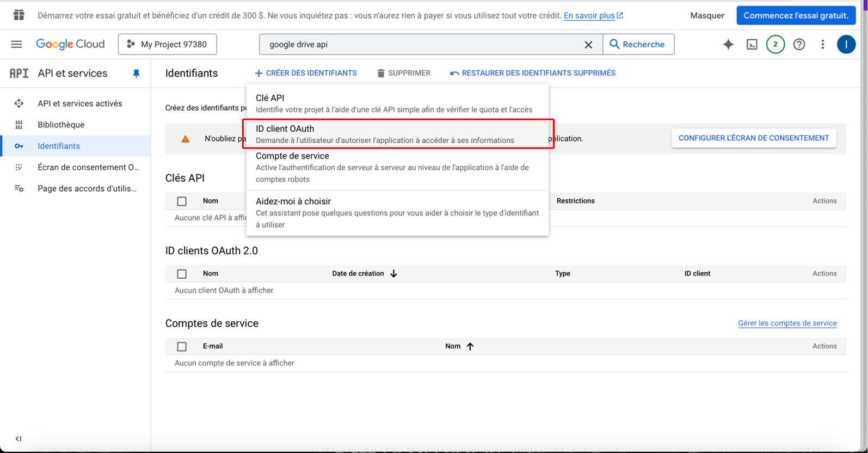The height and width of the screenshot is (453, 868).
Task: Open the My Project 97380 project selector
Action: 167,45
